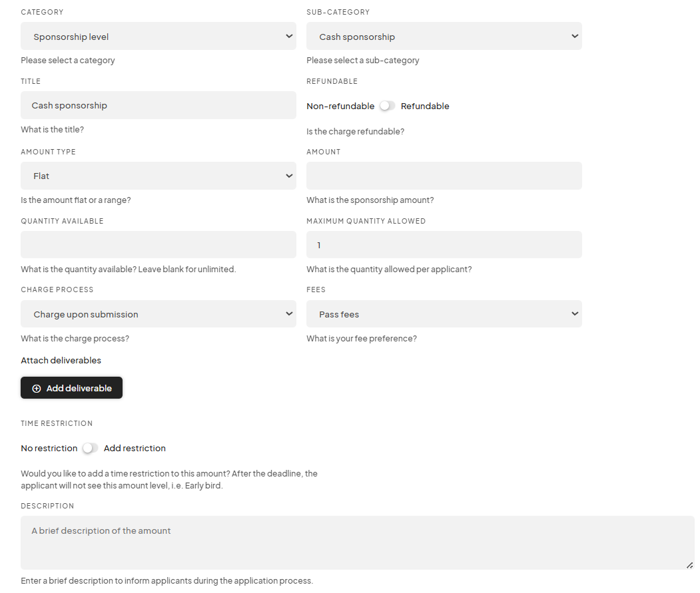Open the Cash sponsorship sub-category dropdown
The image size is (700, 593).
[444, 36]
